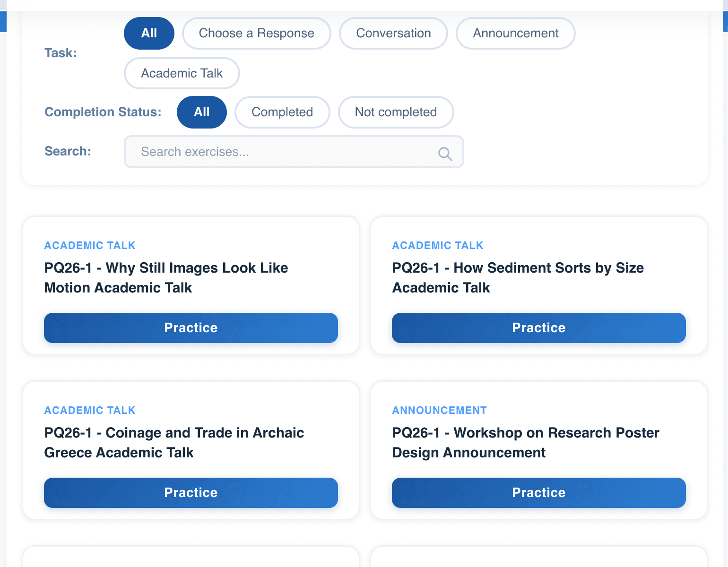Practice How Sediment Sorts by Size talk
Screen dimensions: 728x567
tap(538, 328)
